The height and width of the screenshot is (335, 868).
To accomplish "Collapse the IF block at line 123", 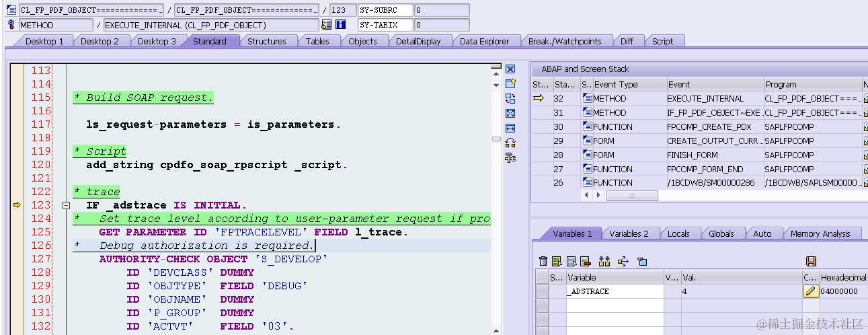I will tap(66, 205).
